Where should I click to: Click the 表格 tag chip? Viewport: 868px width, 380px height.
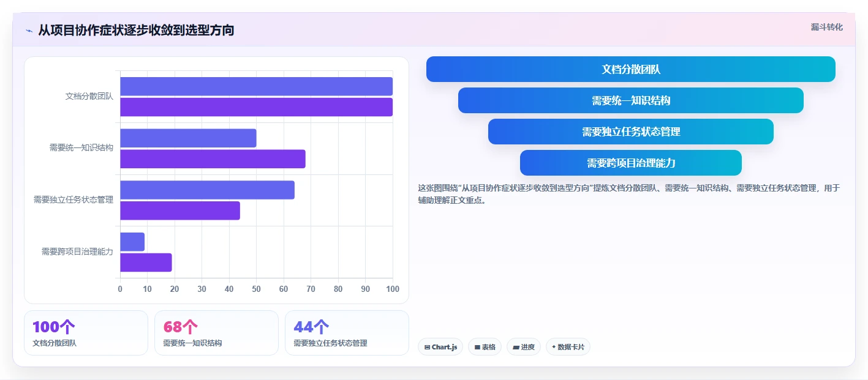(x=485, y=347)
